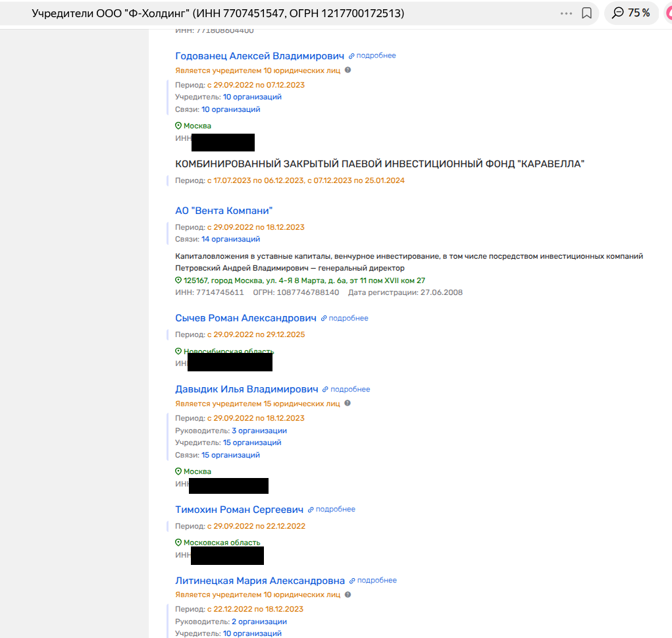The image size is (672, 638).
Task: Click the 75% zoom control
Action: [x=631, y=13]
